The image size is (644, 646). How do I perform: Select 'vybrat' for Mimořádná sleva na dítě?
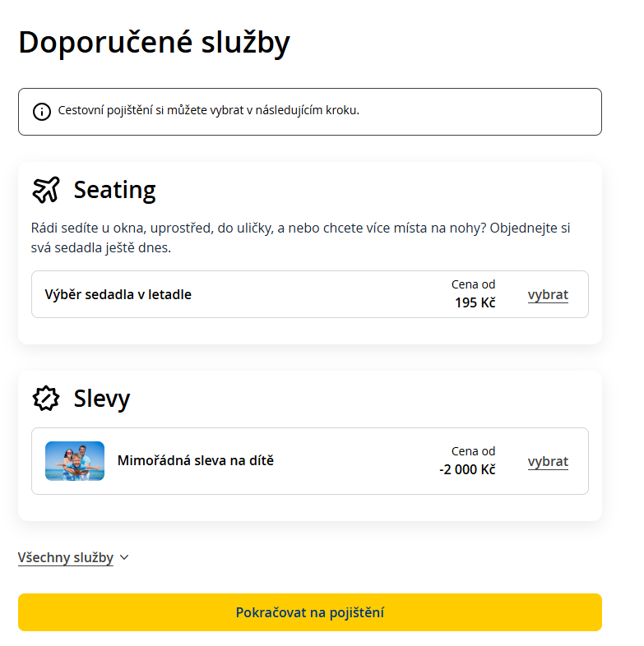(548, 462)
